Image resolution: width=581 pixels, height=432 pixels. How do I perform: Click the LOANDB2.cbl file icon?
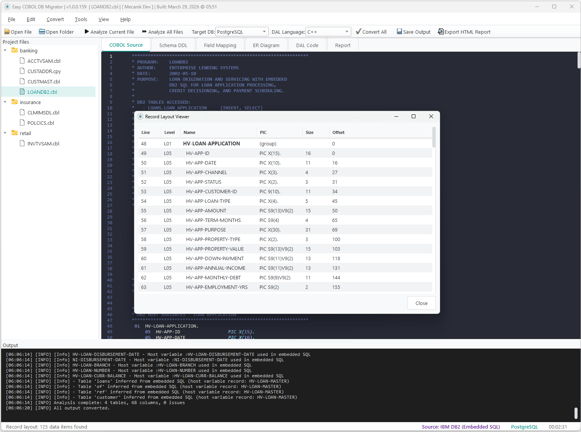coord(22,92)
